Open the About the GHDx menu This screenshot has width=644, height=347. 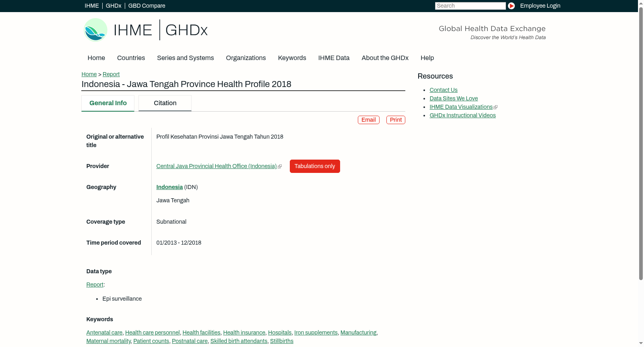tap(385, 58)
